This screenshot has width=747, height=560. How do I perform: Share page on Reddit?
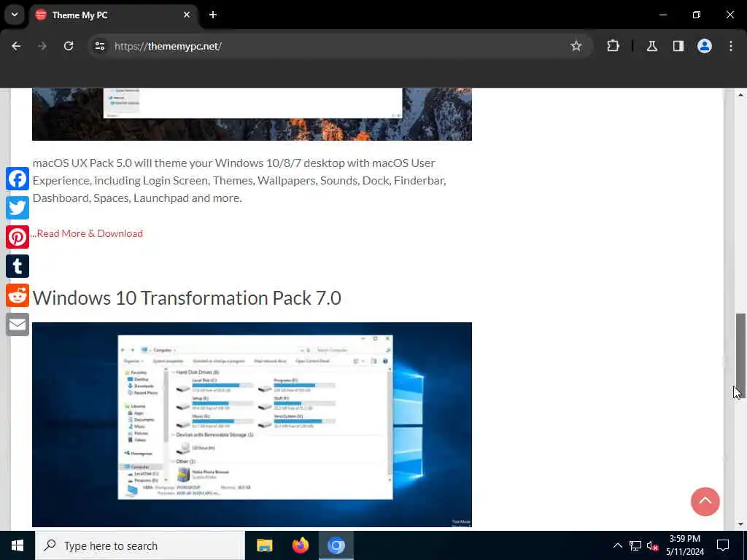coord(18,295)
